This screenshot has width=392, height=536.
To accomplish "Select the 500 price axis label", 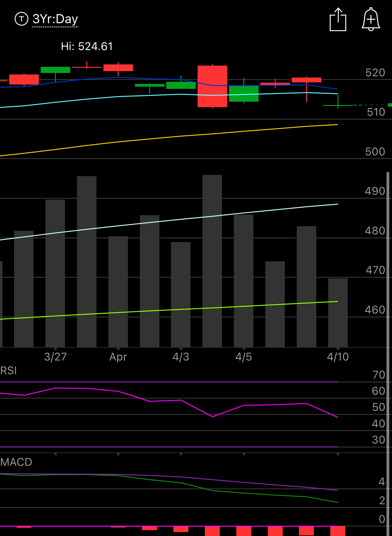I will click(x=375, y=152).
